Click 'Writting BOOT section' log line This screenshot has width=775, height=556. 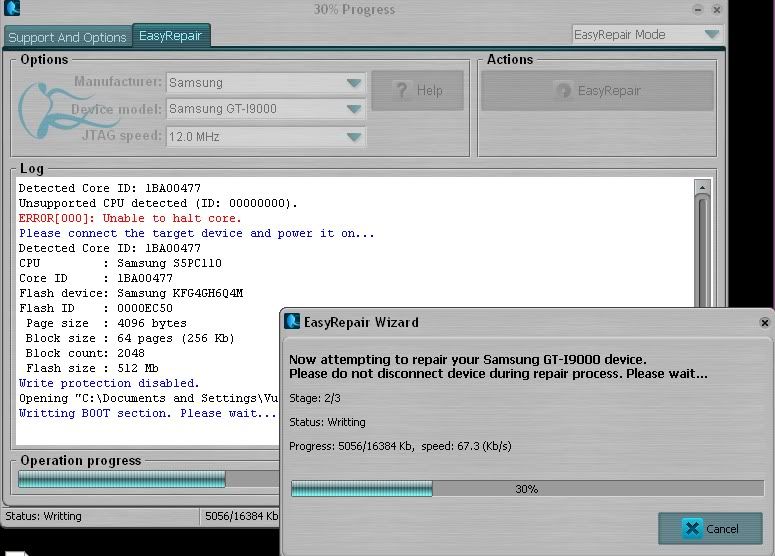[x=148, y=413]
